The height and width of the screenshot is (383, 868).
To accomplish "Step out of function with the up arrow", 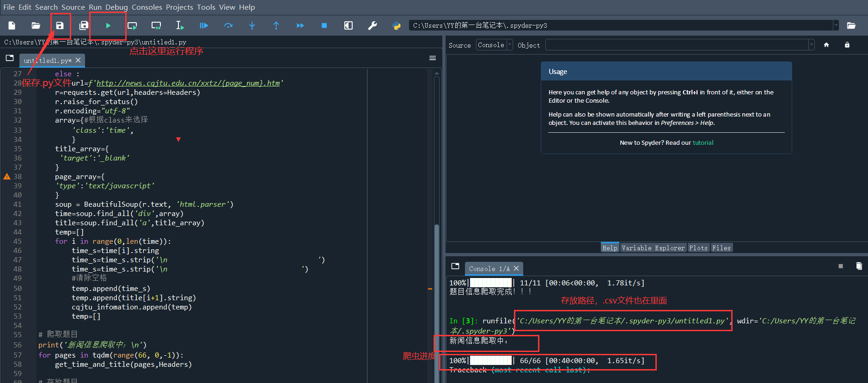I will pos(276,25).
